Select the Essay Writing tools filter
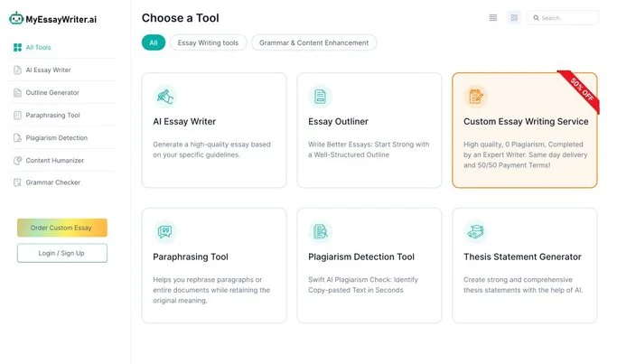The width and height of the screenshot is (617, 364). (x=208, y=42)
